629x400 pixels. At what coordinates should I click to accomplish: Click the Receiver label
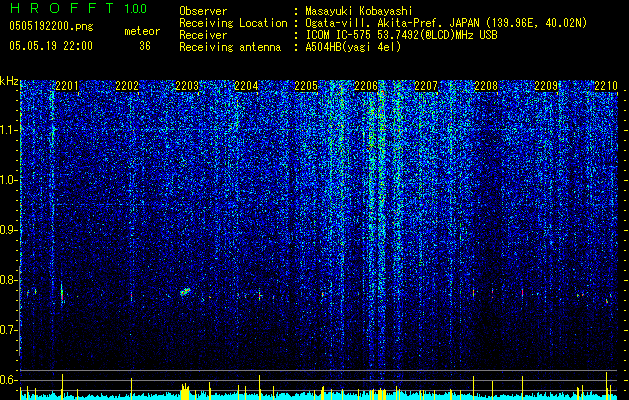(x=203, y=35)
